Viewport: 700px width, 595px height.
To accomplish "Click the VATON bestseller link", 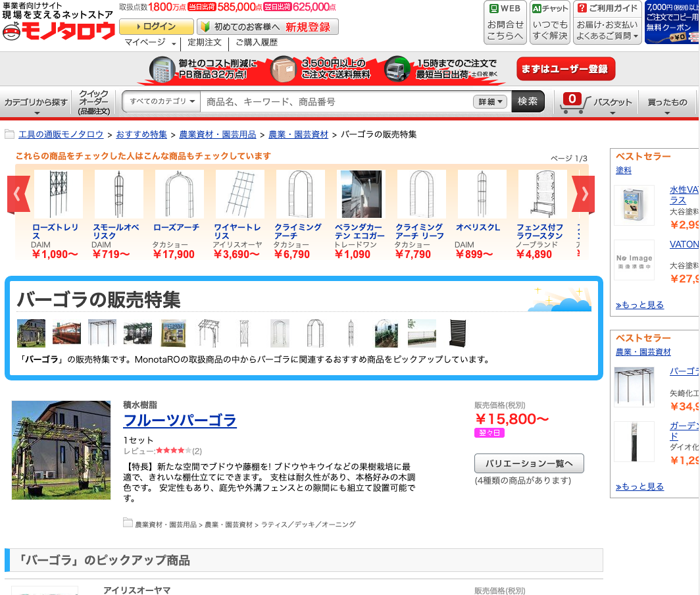I will [684, 244].
